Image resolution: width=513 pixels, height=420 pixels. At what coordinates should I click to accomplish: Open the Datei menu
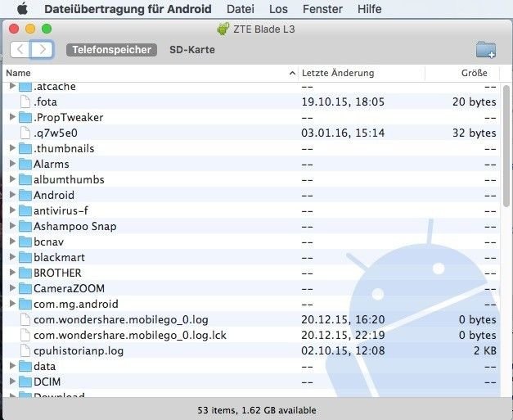241,9
